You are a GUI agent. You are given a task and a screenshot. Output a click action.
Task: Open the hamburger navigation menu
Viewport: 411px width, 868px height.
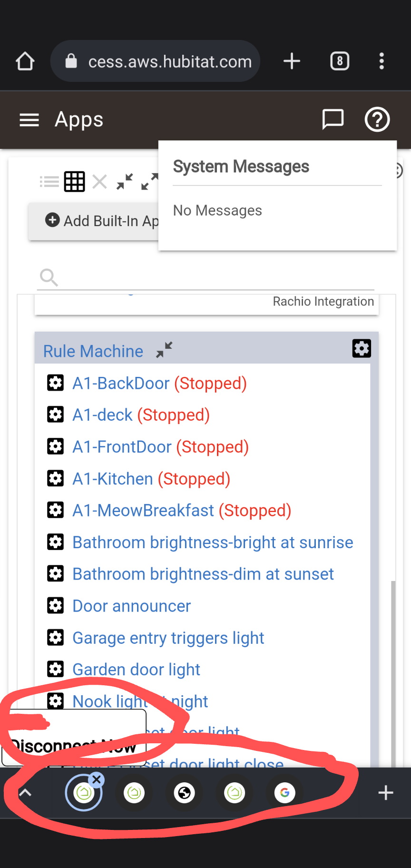coord(29,120)
